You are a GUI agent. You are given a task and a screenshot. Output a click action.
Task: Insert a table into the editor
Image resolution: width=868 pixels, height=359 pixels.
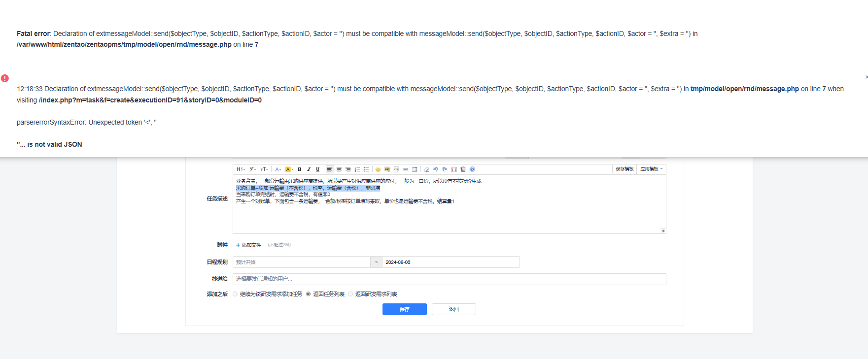click(x=415, y=169)
